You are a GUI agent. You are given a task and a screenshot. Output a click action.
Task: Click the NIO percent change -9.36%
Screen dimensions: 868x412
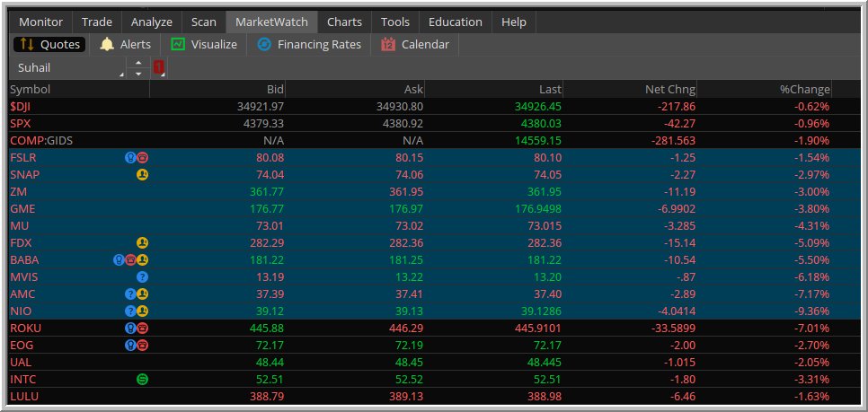[810, 311]
